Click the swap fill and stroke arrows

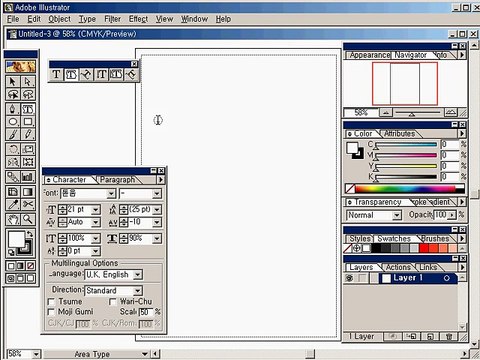pos(30,234)
